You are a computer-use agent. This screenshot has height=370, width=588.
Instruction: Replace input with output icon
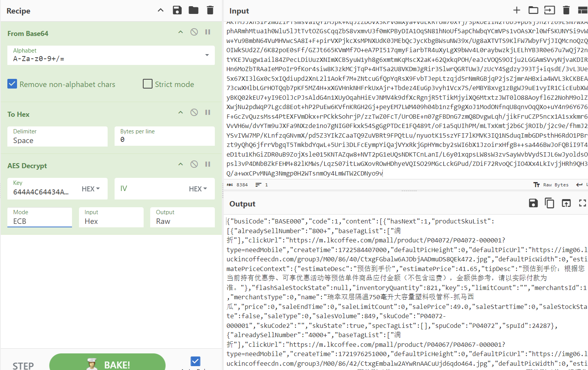[x=566, y=203]
